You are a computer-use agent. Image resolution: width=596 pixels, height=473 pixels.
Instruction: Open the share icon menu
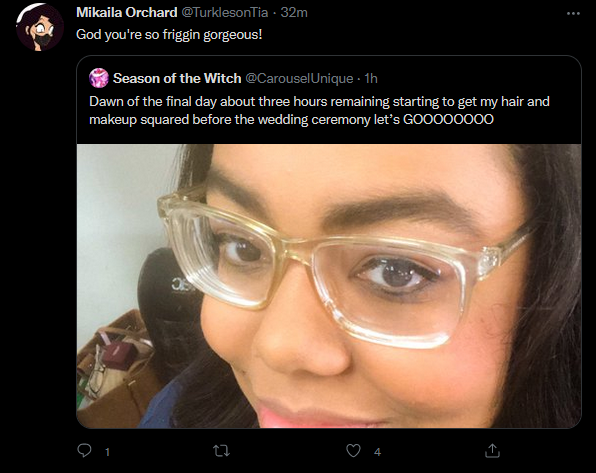tap(492, 451)
